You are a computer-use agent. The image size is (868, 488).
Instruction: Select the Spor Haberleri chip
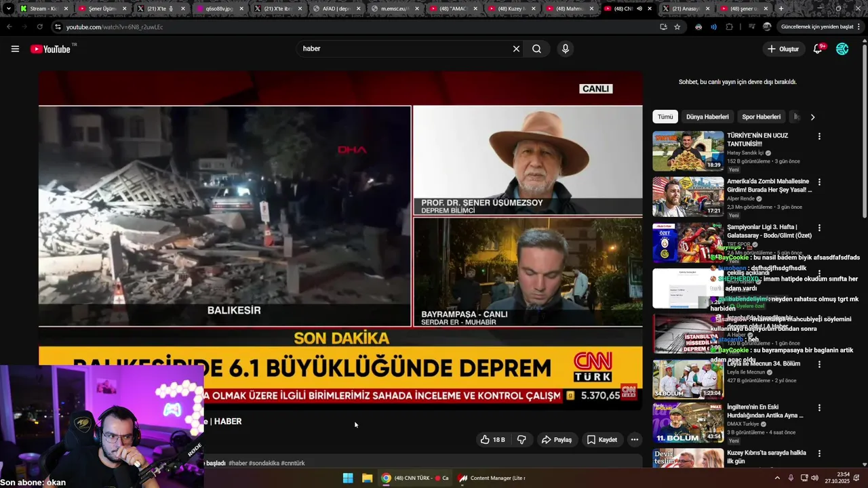761,117
